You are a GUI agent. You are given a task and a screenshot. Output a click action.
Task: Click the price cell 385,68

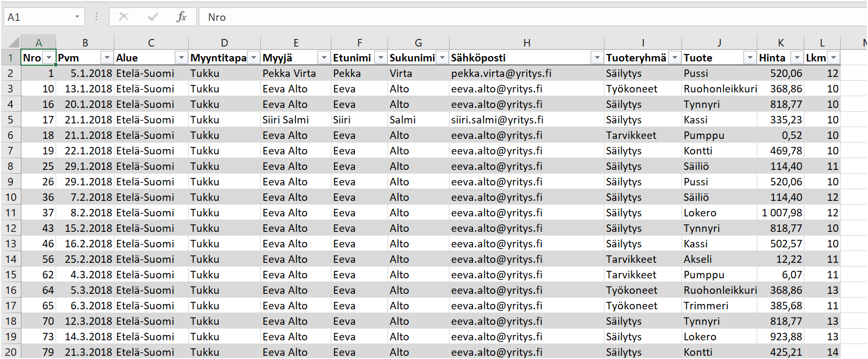tap(781, 306)
